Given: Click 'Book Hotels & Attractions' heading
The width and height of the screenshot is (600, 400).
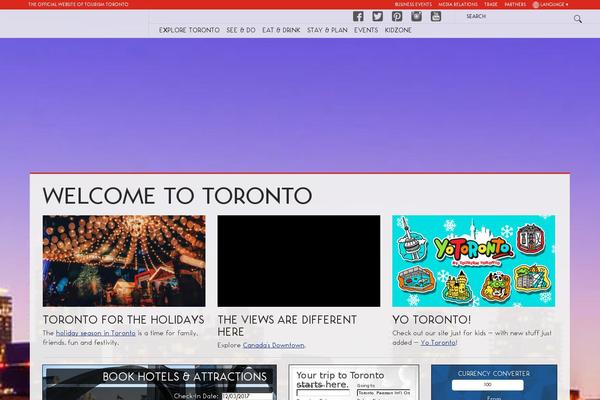Looking at the screenshot, I should (x=185, y=377).
